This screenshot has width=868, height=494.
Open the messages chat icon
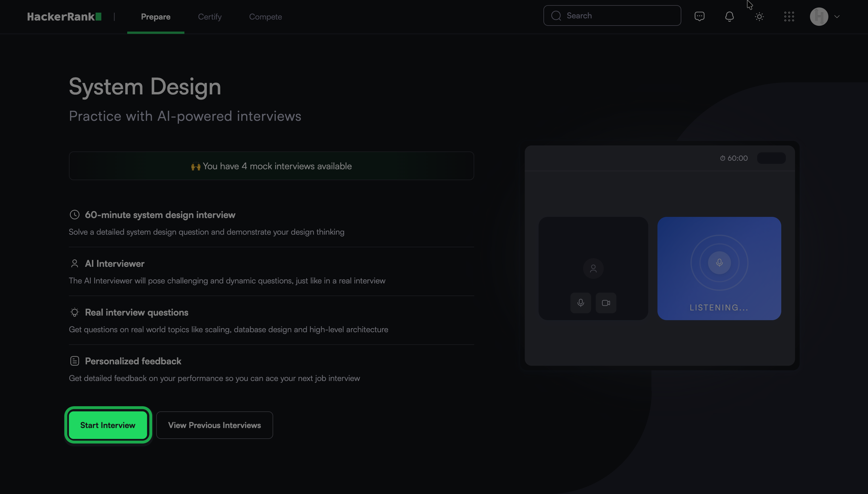(x=699, y=16)
